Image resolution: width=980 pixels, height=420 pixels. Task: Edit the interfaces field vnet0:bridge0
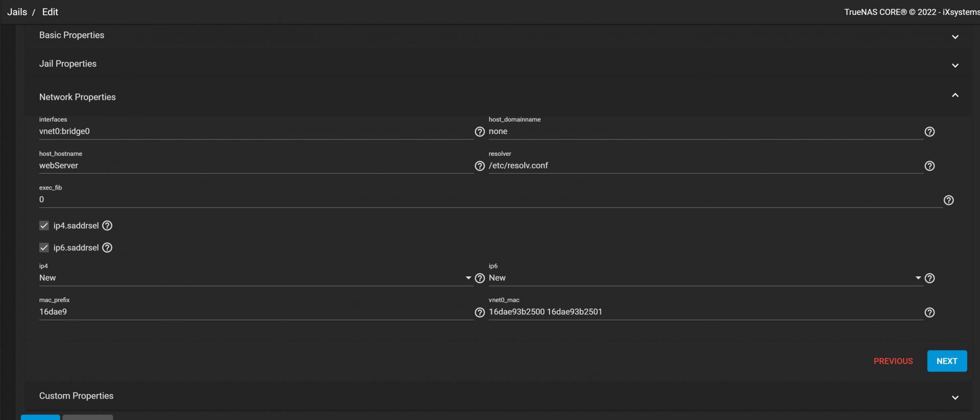[x=256, y=131]
